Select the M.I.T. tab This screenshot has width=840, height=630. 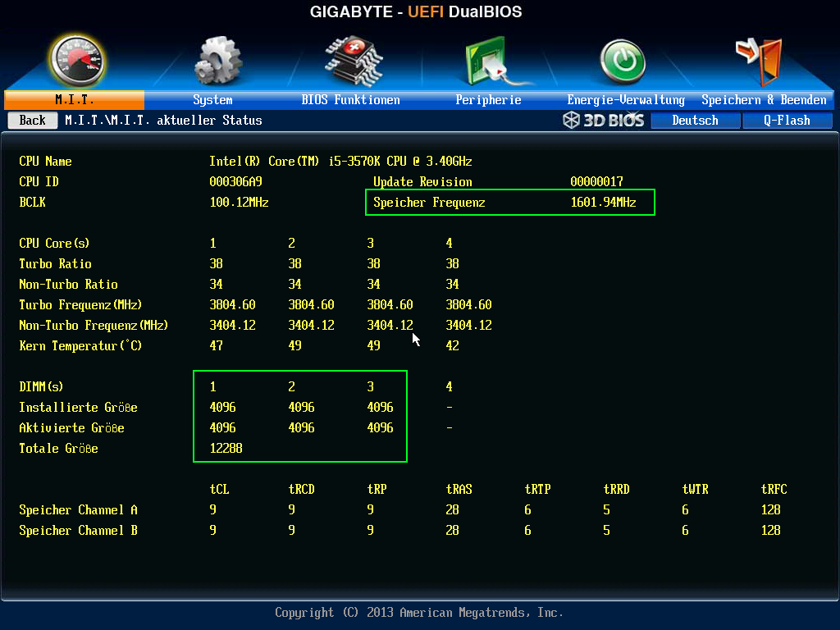[x=75, y=100]
